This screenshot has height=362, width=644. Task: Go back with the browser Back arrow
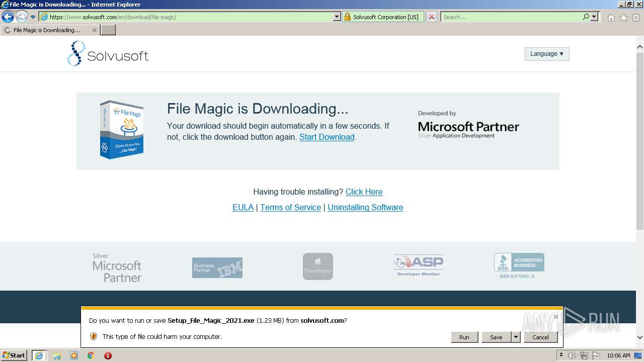8,17
